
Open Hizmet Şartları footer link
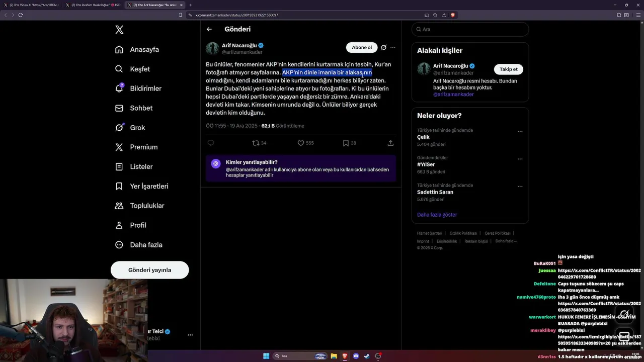[429, 233]
